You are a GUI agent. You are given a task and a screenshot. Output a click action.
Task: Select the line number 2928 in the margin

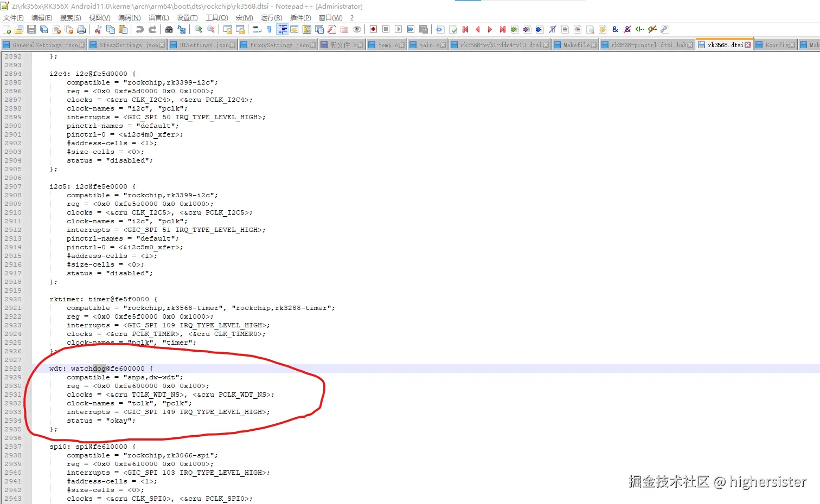coord(13,369)
